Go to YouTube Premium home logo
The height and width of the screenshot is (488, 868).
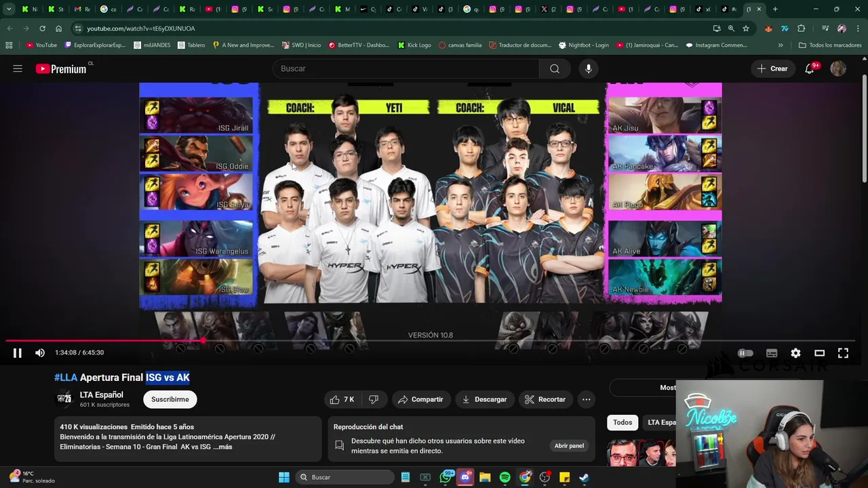tap(62, 68)
